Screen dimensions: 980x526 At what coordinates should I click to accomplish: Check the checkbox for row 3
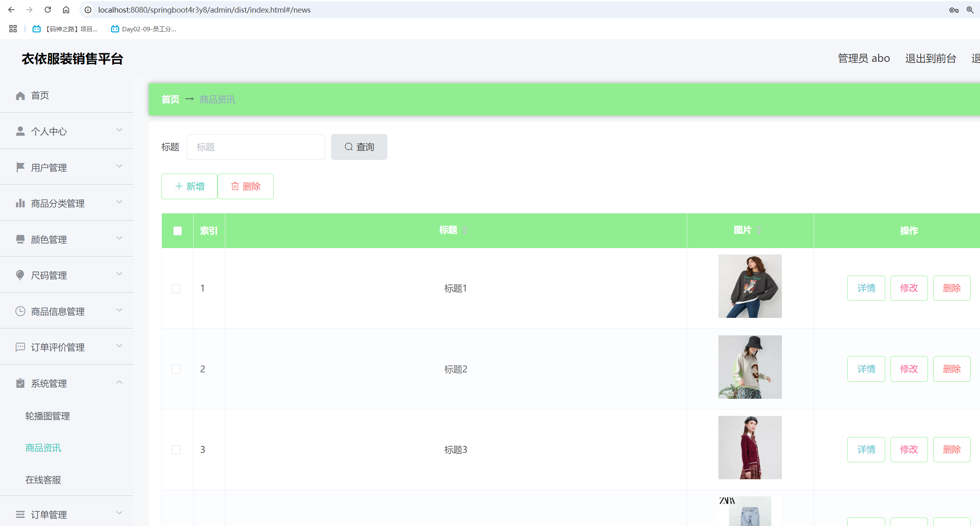point(176,450)
